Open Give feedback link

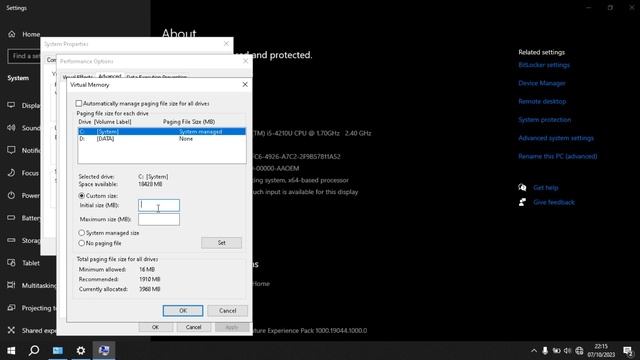[554, 202]
